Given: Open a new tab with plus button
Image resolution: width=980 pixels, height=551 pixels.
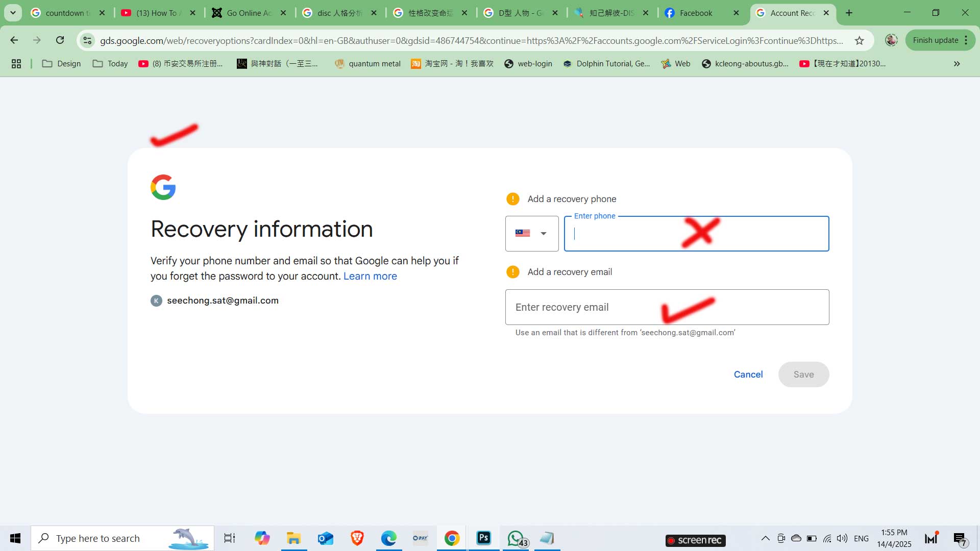Looking at the screenshot, I should (849, 13).
